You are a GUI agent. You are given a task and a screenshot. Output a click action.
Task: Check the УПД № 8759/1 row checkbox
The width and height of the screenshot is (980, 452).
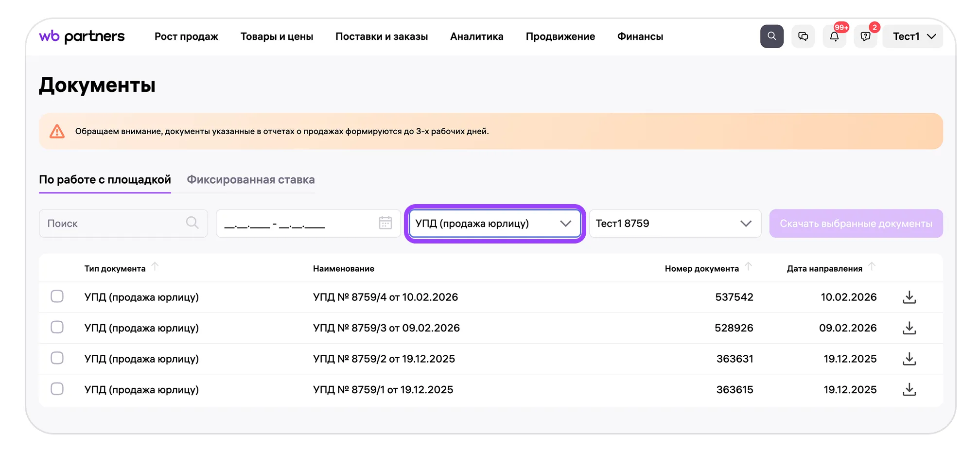tap(57, 389)
